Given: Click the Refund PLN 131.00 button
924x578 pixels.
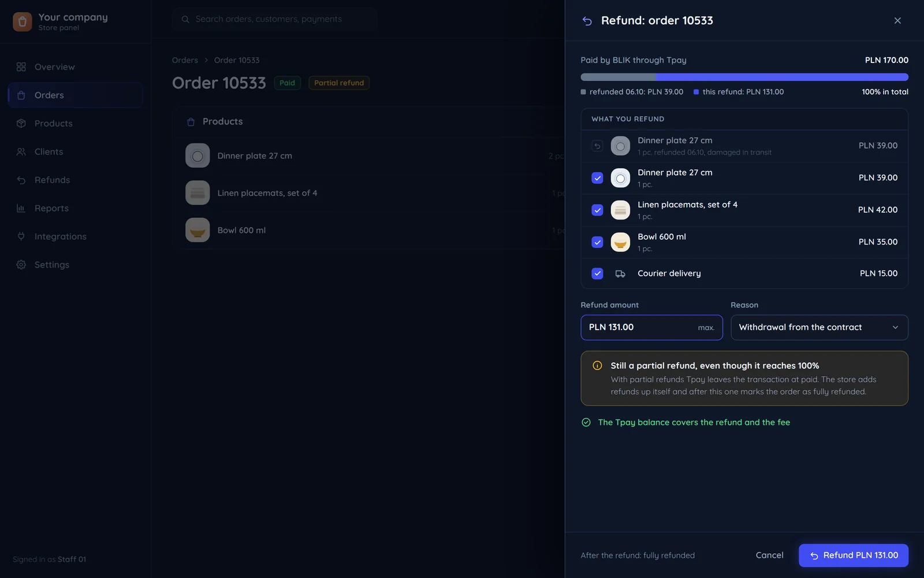Looking at the screenshot, I should pyautogui.click(x=854, y=555).
